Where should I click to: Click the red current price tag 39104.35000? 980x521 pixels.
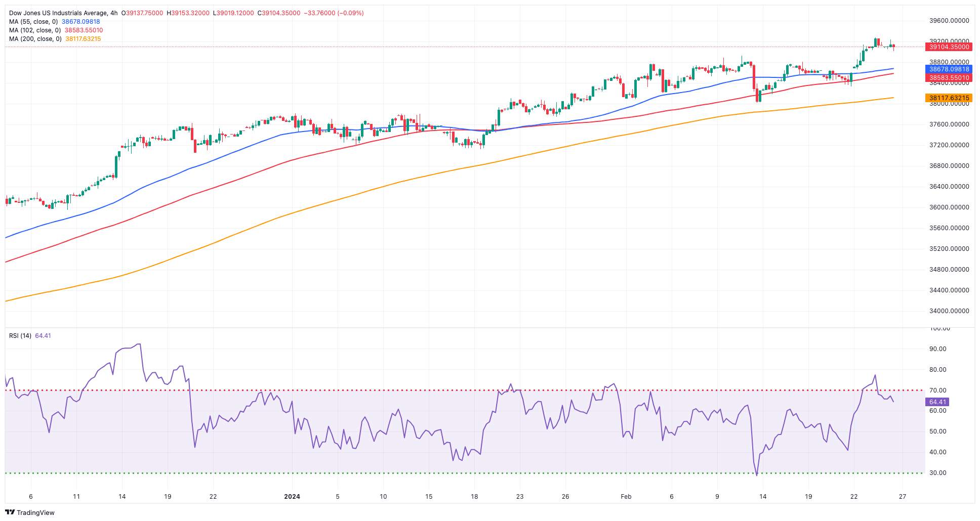[949, 47]
